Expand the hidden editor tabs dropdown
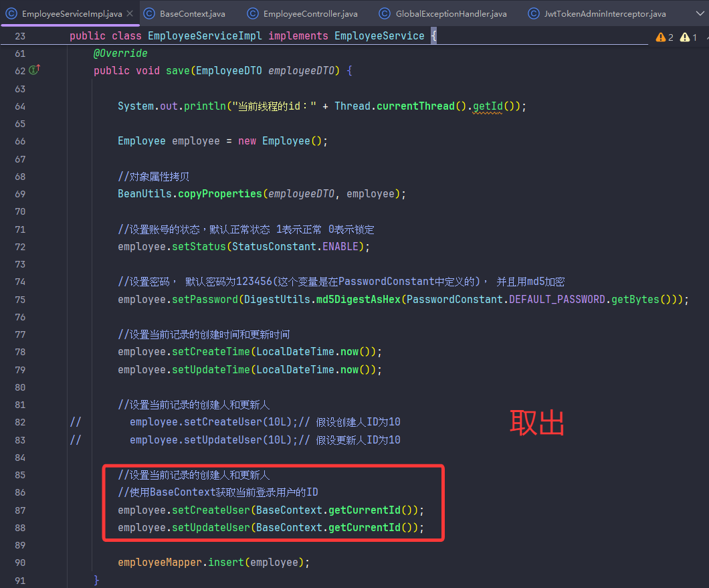709x588 pixels. (700, 13)
